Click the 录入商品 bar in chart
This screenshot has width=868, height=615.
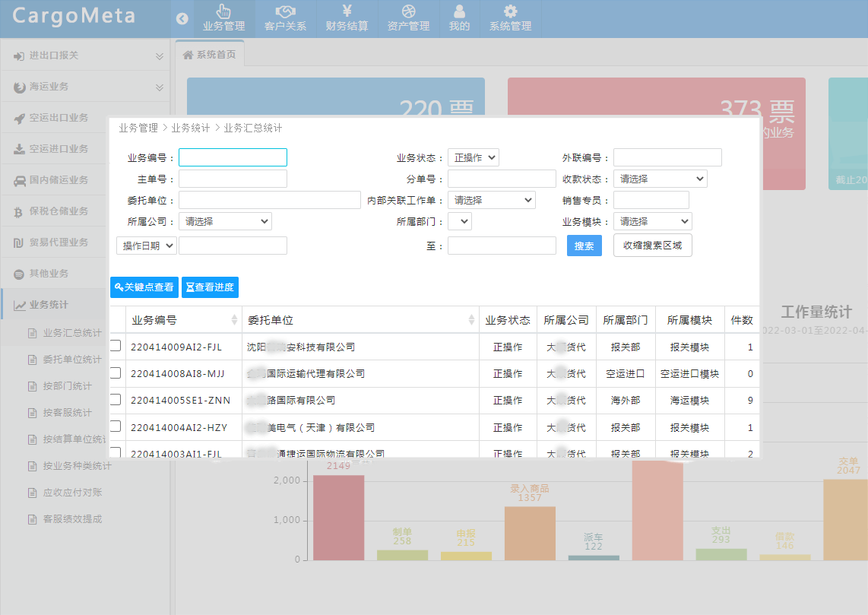[530, 532]
